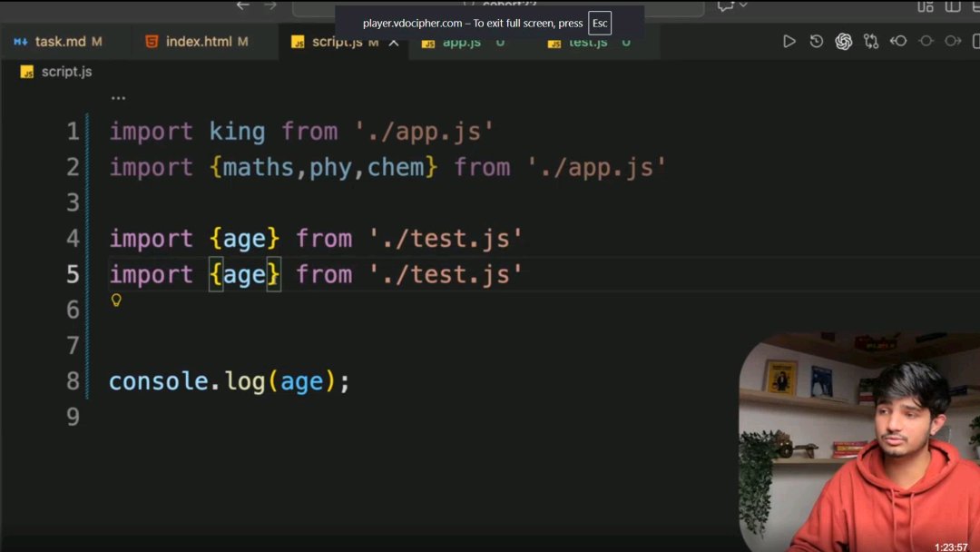Click the middle commit circle icon

(926, 41)
